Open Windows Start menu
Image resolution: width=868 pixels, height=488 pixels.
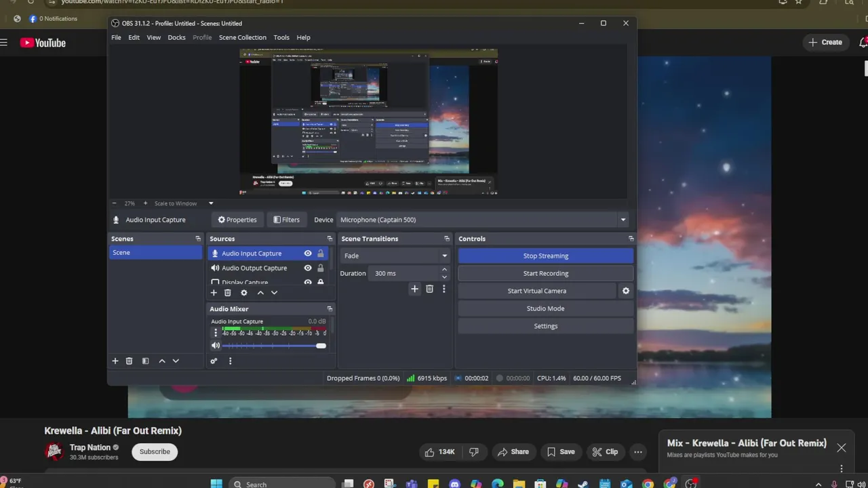(x=216, y=484)
